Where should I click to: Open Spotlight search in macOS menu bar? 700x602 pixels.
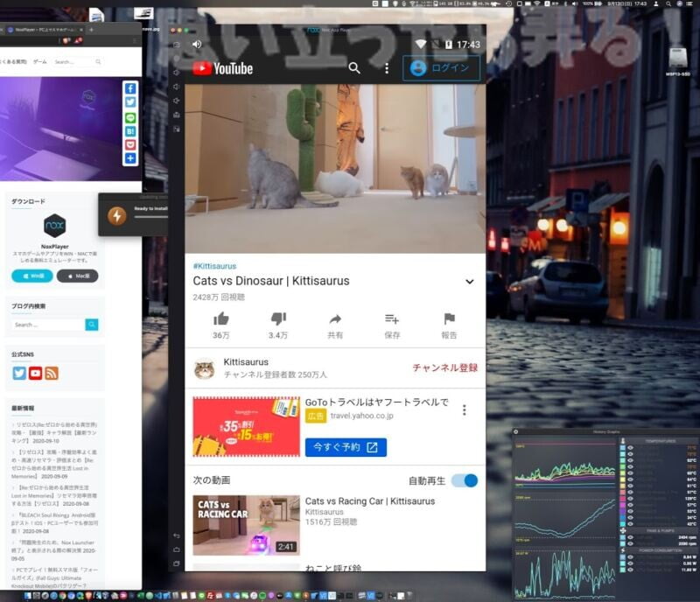click(x=668, y=3)
